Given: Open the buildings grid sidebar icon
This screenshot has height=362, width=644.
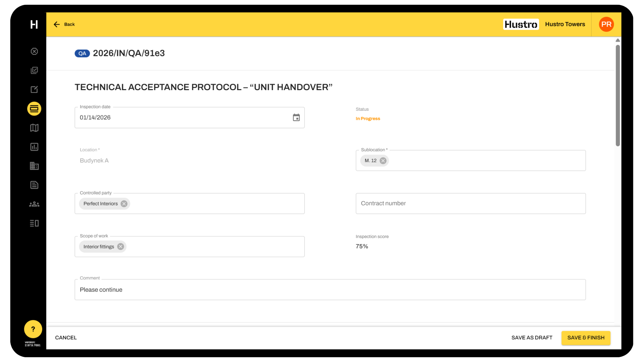Looking at the screenshot, I should click(x=34, y=166).
